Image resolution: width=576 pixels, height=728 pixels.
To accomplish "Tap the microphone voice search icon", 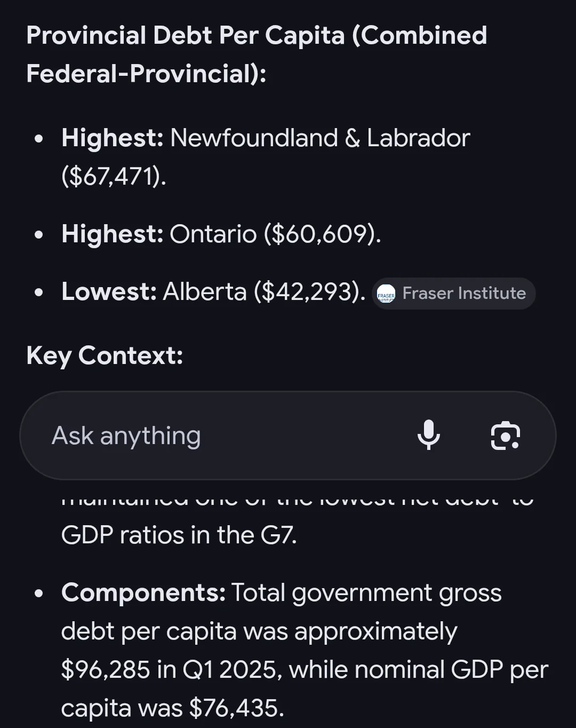I will [429, 435].
